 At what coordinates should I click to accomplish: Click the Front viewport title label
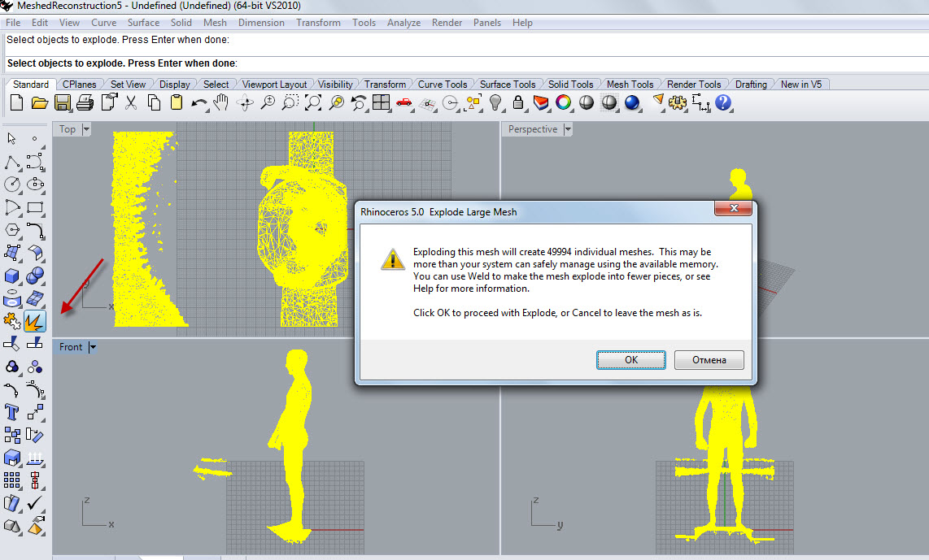(x=71, y=347)
